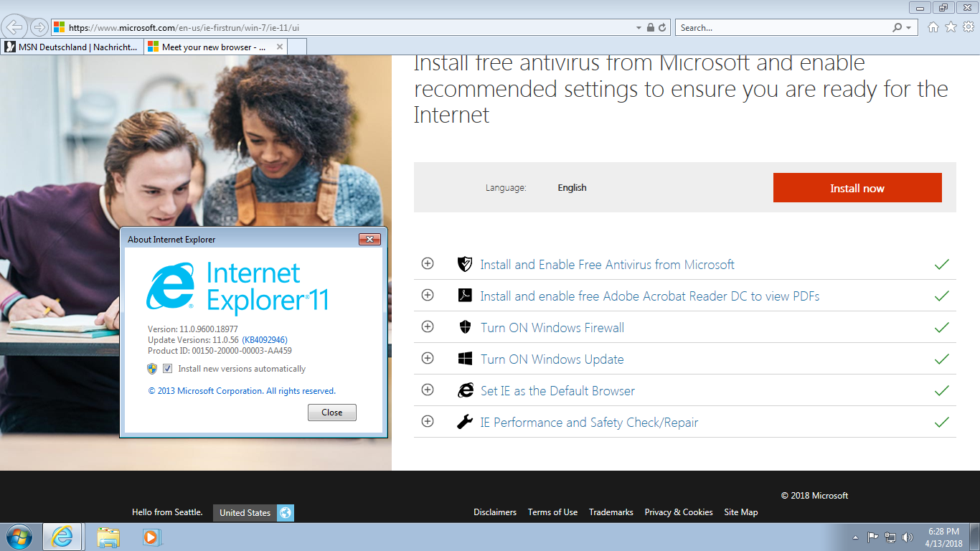The image size is (980, 551).
Task: Open the Disclaimers footer link
Action: tap(495, 512)
